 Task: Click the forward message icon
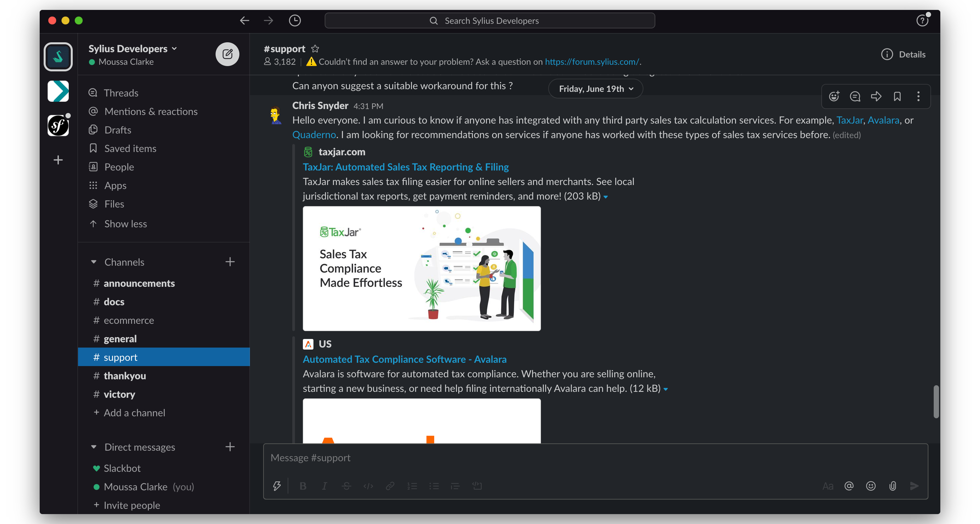[876, 96]
